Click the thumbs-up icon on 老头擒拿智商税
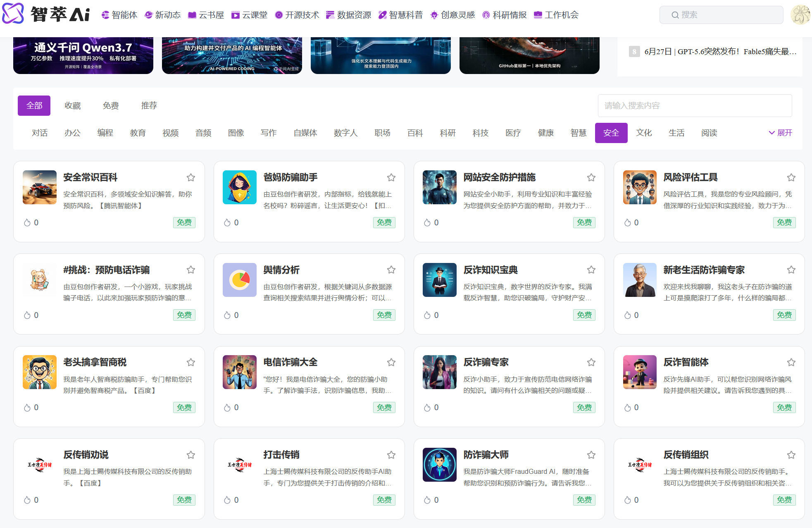Image resolution: width=812 pixels, height=528 pixels. (x=27, y=408)
